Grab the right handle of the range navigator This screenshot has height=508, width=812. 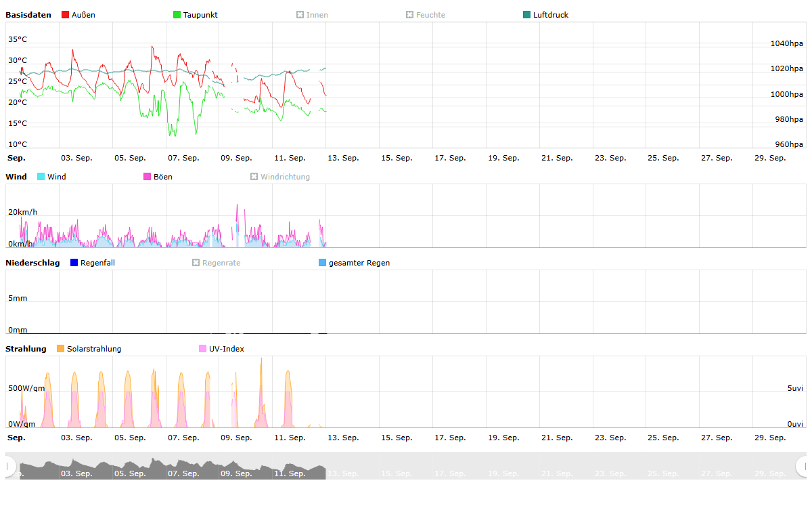[801, 466]
